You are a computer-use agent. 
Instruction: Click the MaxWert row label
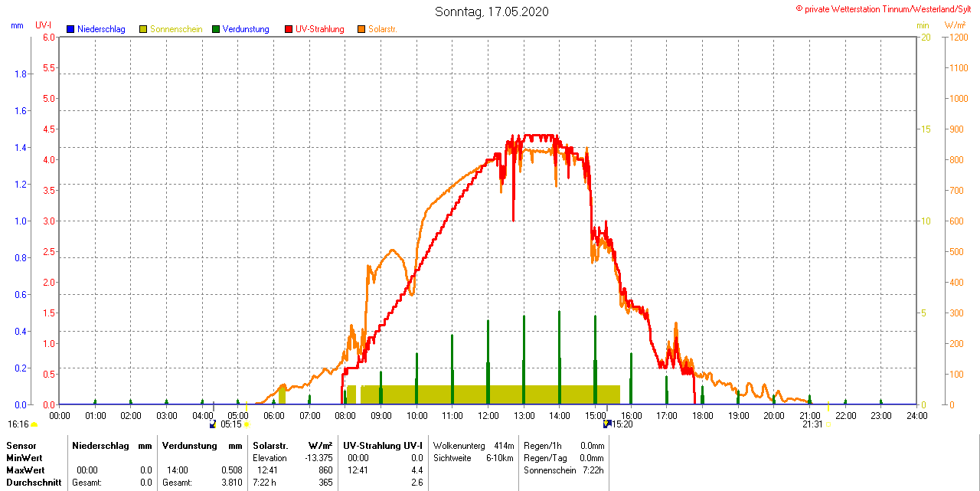tap(24, 470)
